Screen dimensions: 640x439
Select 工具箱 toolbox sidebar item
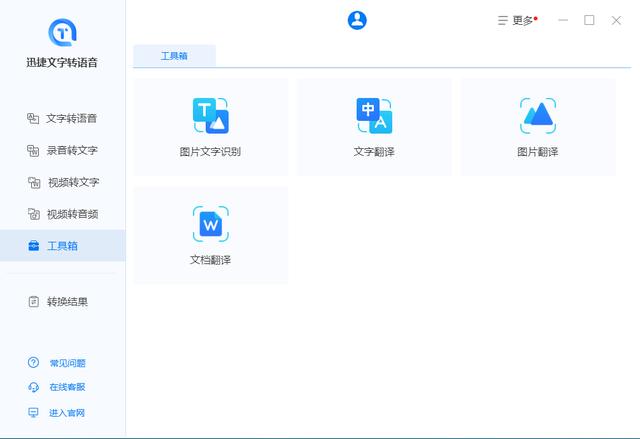coord(62,246)
